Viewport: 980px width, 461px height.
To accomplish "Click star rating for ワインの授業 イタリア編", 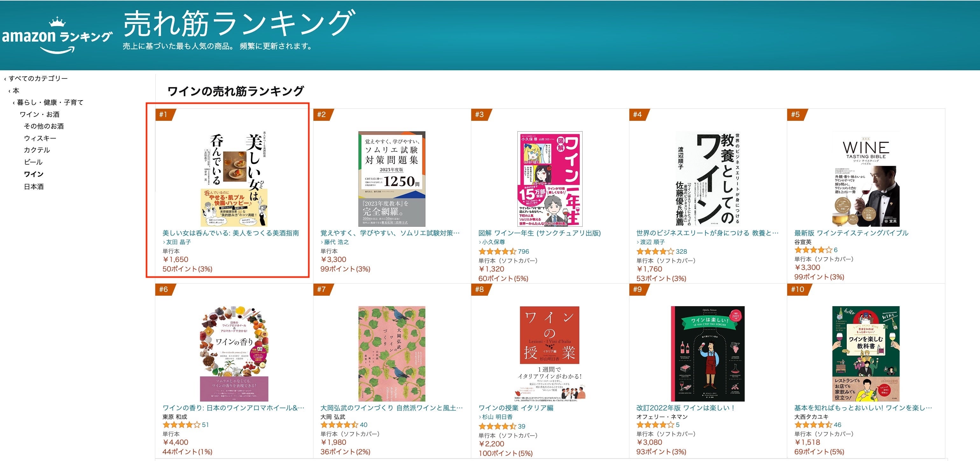I will [x=497, y=426].
